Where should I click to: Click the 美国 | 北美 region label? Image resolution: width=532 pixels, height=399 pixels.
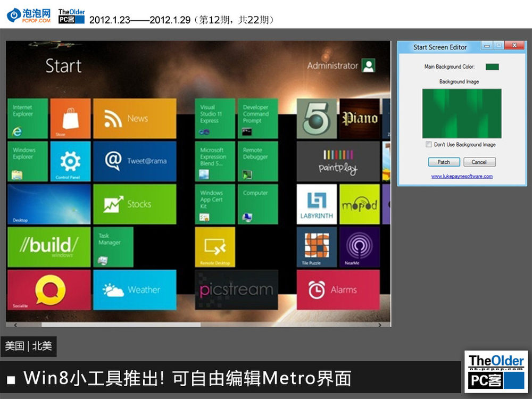click(29, 346)
